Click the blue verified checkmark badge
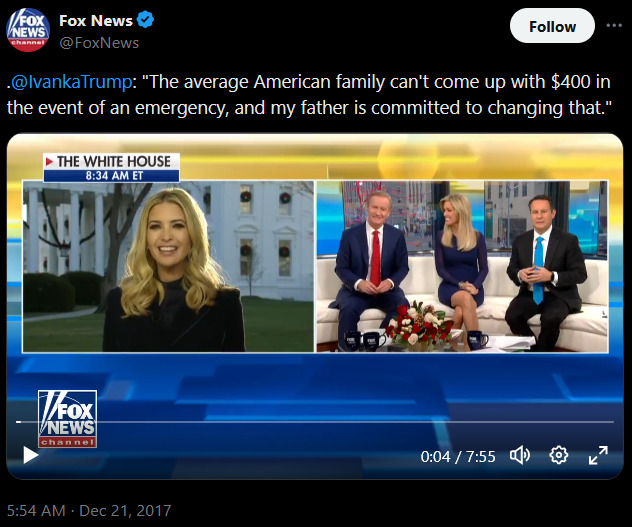 [145, 20]
